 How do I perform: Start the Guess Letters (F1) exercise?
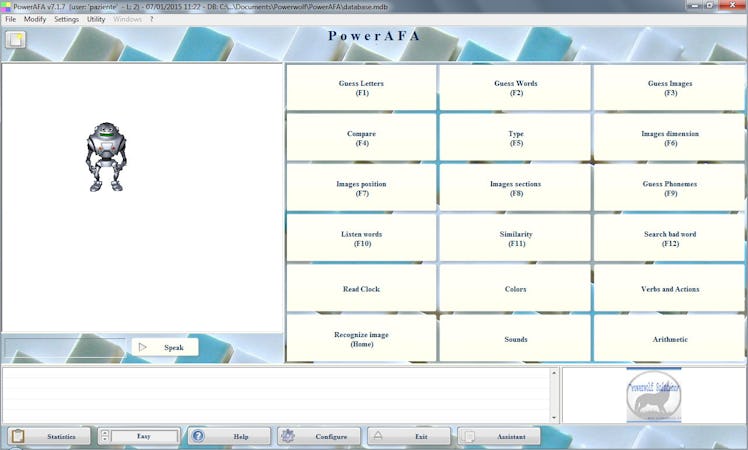[x=361, y=88]
